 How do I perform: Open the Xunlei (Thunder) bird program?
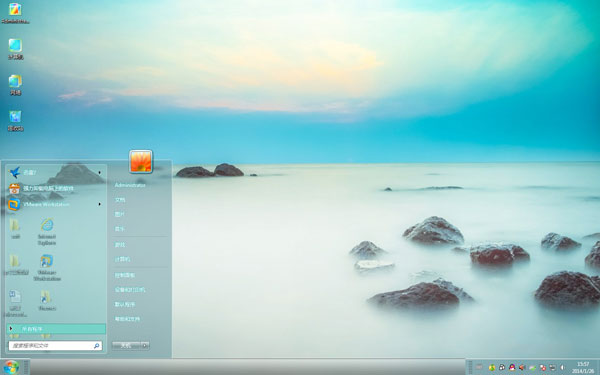55,173
